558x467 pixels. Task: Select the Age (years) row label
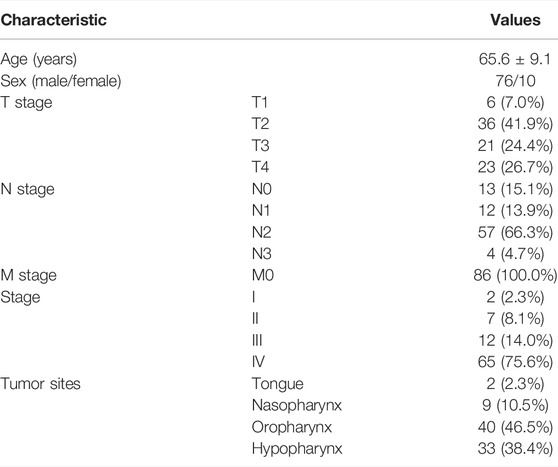tap(38, 59)
